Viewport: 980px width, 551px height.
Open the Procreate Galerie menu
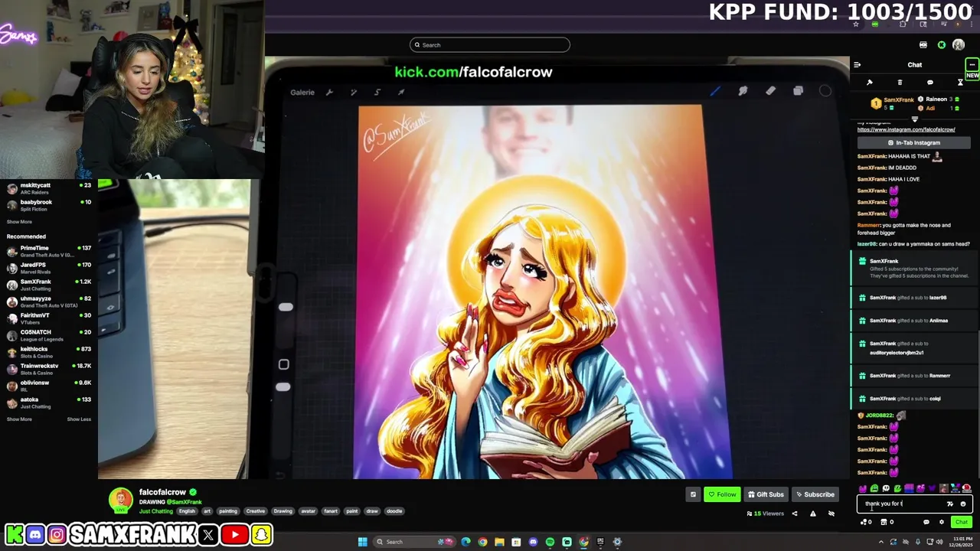click(302, 93)
